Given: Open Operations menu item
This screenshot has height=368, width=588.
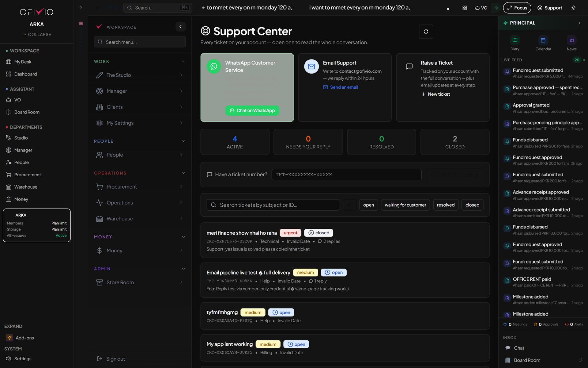Looking at the screenshot, I should point(140,202).
